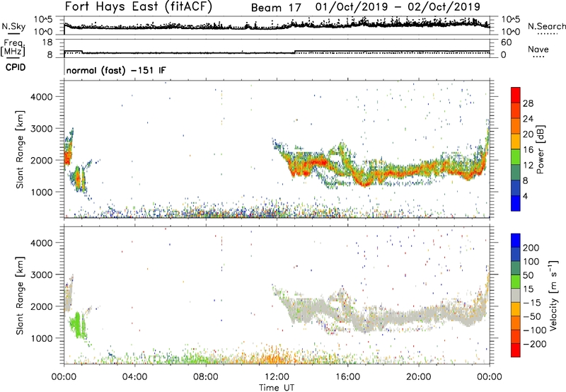Click the '04:00' time axis label
The height and width of the screenshot is (392, 566).
click(135, 377)
